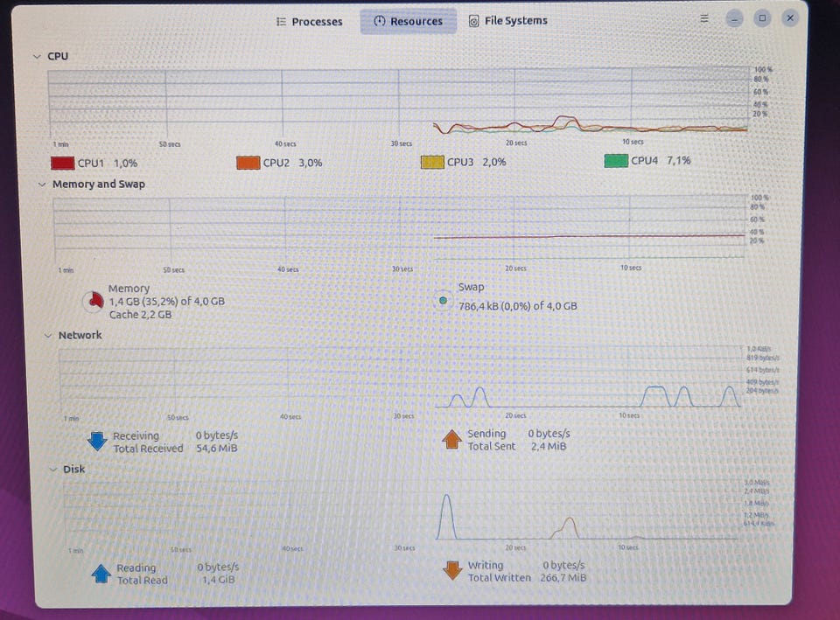Click Total Written 266,7 MiB value
Viewport: 840px width, 620px height.
pyautogui.click(x=563, y=578)
